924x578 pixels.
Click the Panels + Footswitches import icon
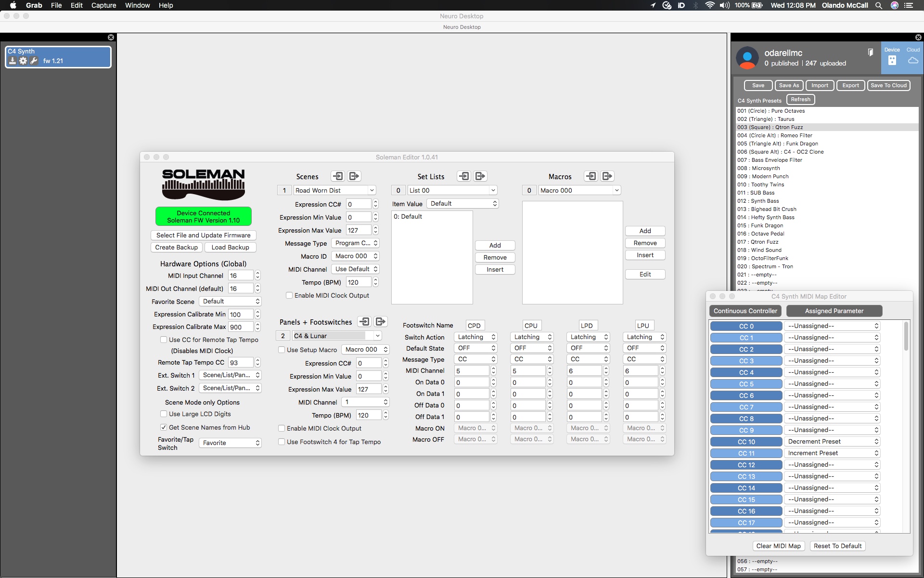pos(365,322)
